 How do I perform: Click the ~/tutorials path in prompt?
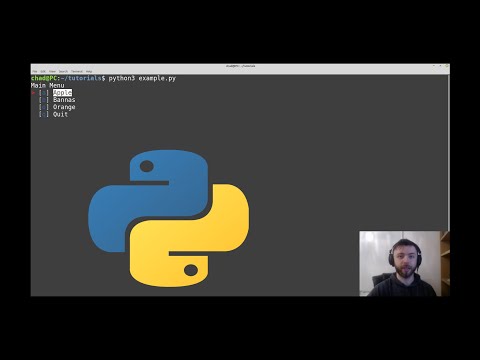coord(81,78)
